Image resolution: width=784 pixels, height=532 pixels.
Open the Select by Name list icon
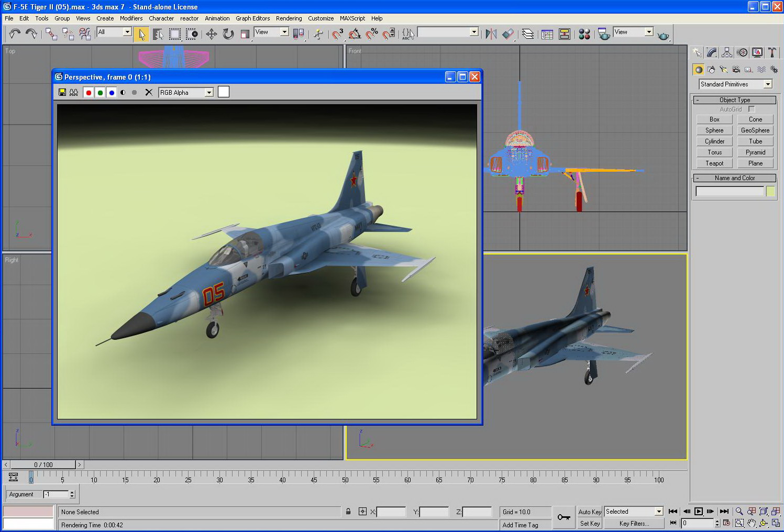click(x=158, y=34)
